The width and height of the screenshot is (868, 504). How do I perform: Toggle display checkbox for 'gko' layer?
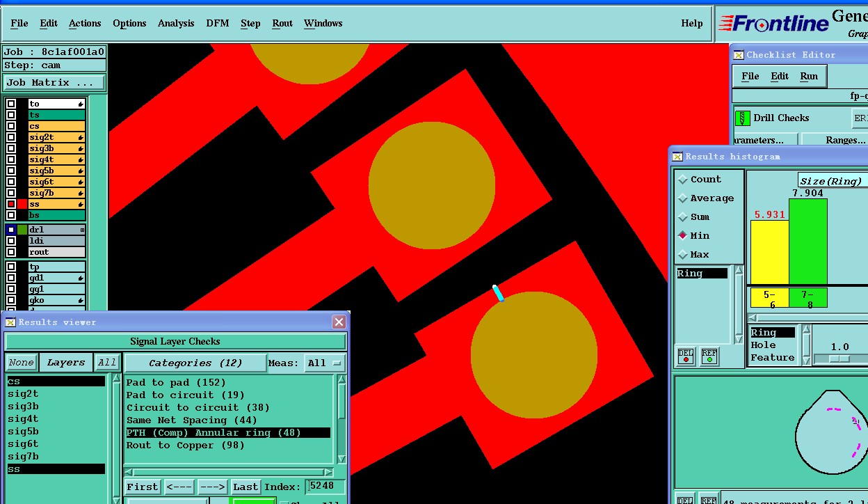[11, 300]
